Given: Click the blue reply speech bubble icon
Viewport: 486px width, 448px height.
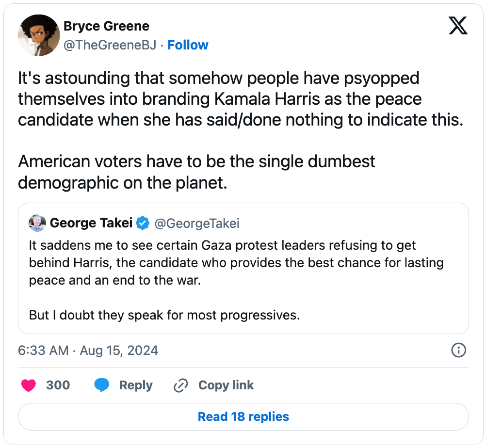Looking at the screenshot, I should (102, 385).
